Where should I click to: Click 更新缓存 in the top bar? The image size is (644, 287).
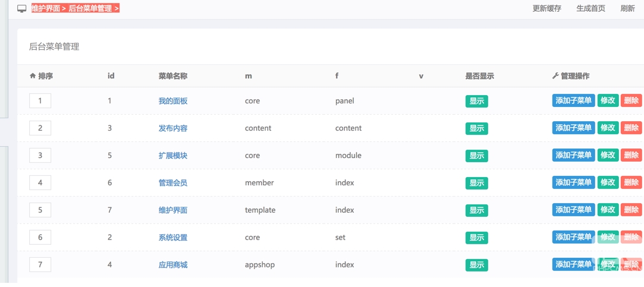(x=546, y=9)
